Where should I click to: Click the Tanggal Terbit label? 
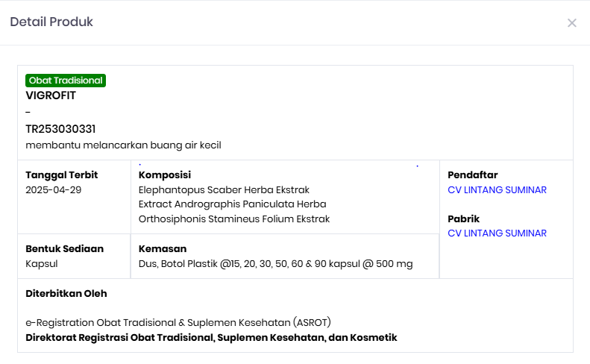(x=62, y=175)
